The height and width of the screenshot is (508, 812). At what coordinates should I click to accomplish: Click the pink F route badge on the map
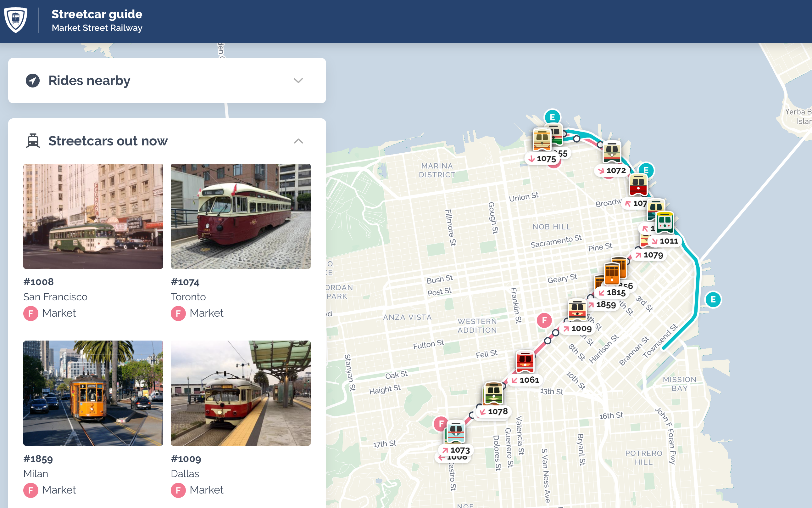tap(544, 320)
